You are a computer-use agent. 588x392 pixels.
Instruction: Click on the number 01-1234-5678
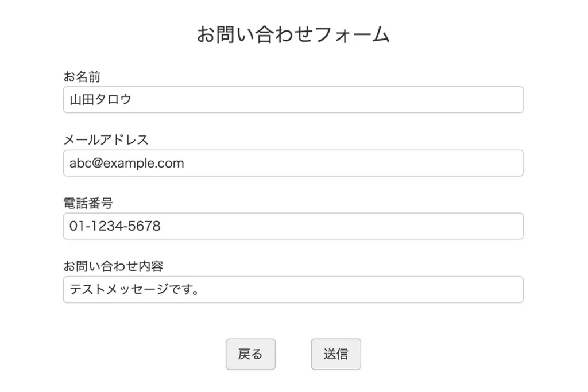click(115, 226)
